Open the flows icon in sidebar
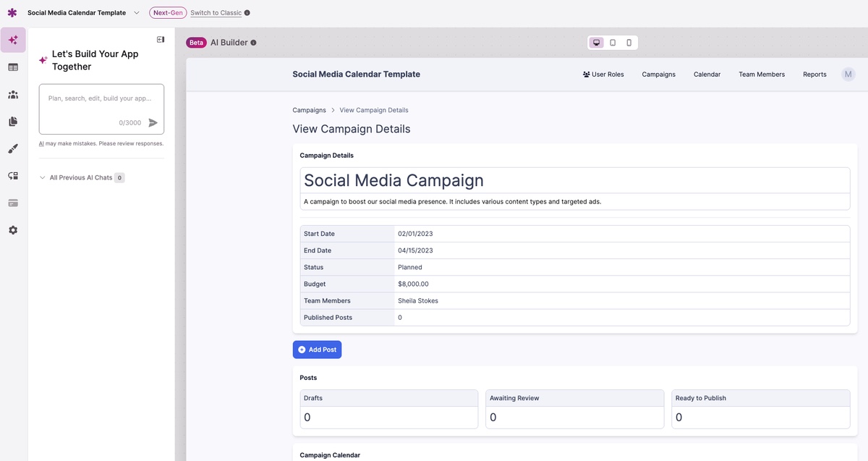Screen dimensions: 868x461 click(13, 176)
